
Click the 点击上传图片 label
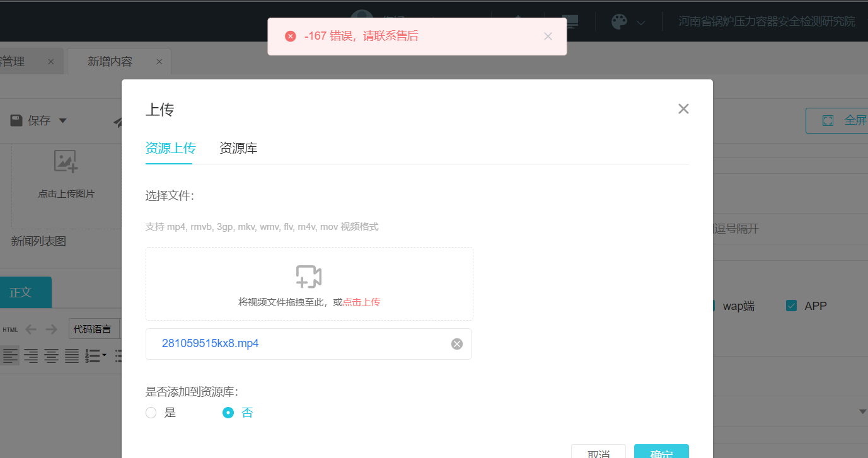pos(66,194)
